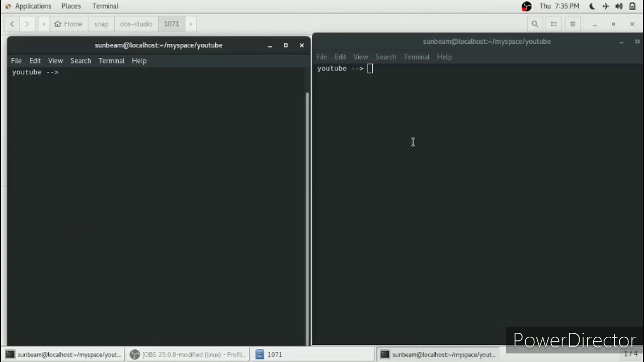Open View menu in left terminal
644x362 pixels.
[x=55, y=61]
